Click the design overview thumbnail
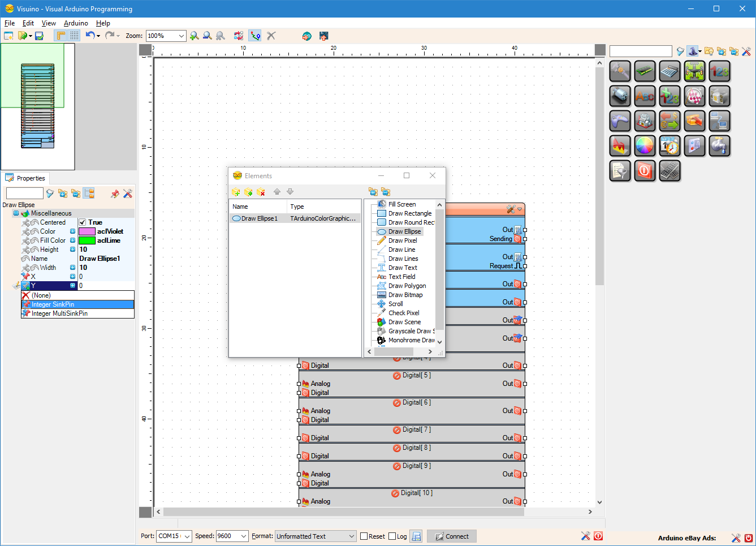The image size is (756, 546). (37, 106)
